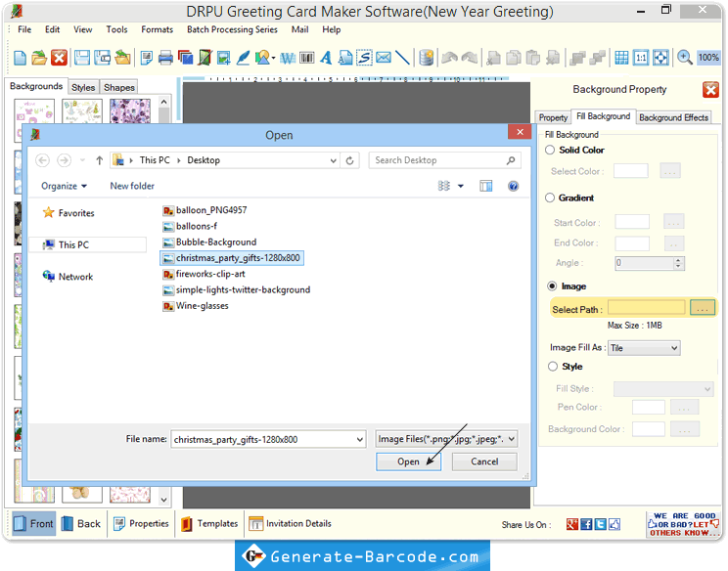Click the Save floppy disk toolbar icon
This screenshot has height=571, width=728.
click(82, 58)
